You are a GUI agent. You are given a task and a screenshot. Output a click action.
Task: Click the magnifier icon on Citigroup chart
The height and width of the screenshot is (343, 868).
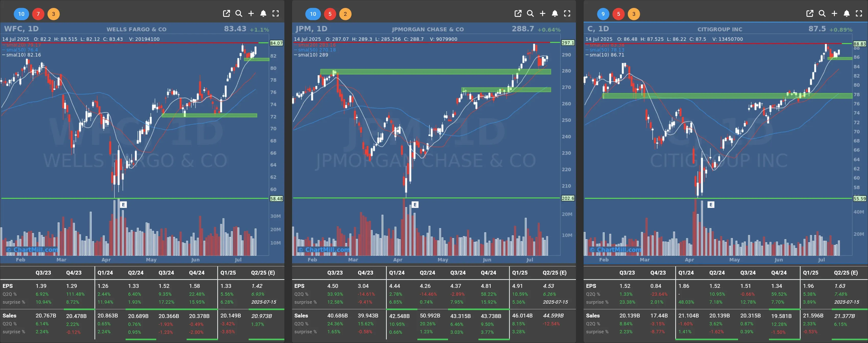pos(822,14)
